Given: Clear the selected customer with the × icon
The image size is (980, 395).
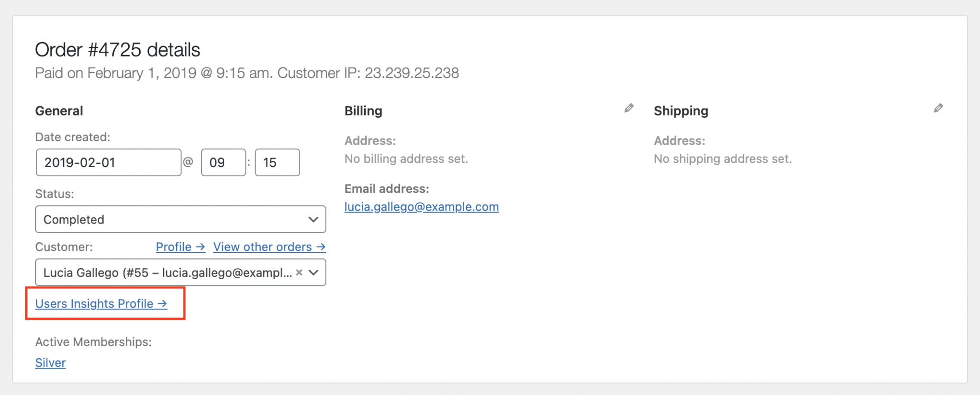Looking at the screenshot, I should click(x=299, y=272).
